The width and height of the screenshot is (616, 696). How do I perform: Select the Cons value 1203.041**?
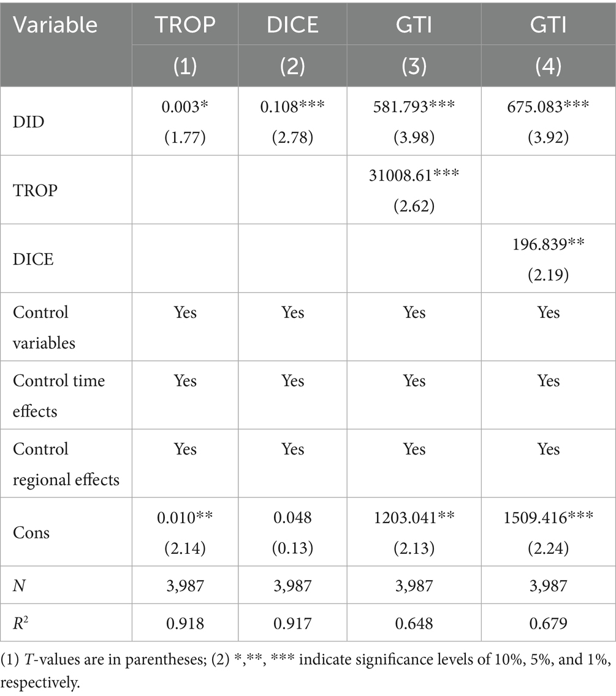[414, 518]
